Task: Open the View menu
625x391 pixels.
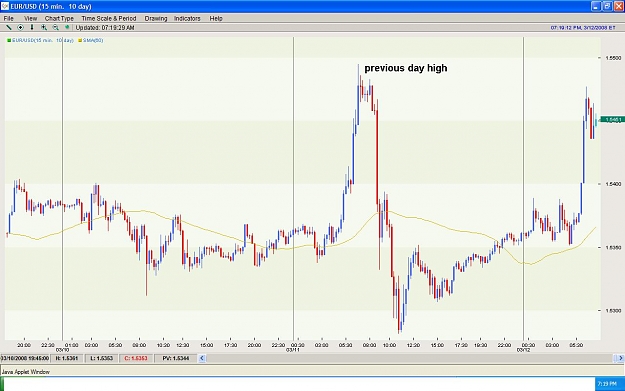Action: pyautogui.click(x=30, y=18)
